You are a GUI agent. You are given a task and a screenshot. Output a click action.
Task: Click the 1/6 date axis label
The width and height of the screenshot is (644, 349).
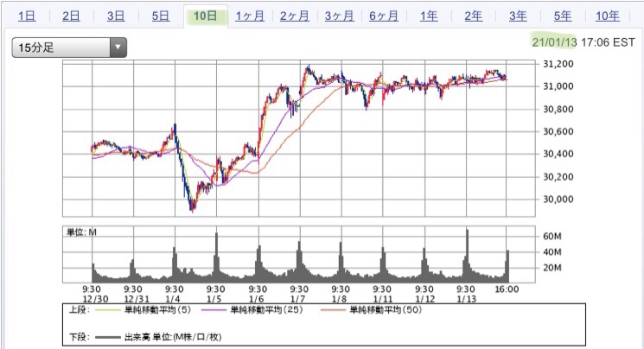256,299
